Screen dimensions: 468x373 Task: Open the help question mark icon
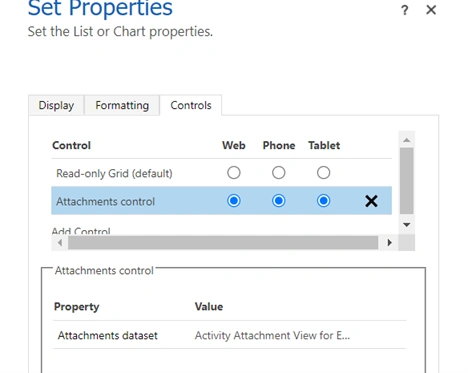click(x=405, y=10)
